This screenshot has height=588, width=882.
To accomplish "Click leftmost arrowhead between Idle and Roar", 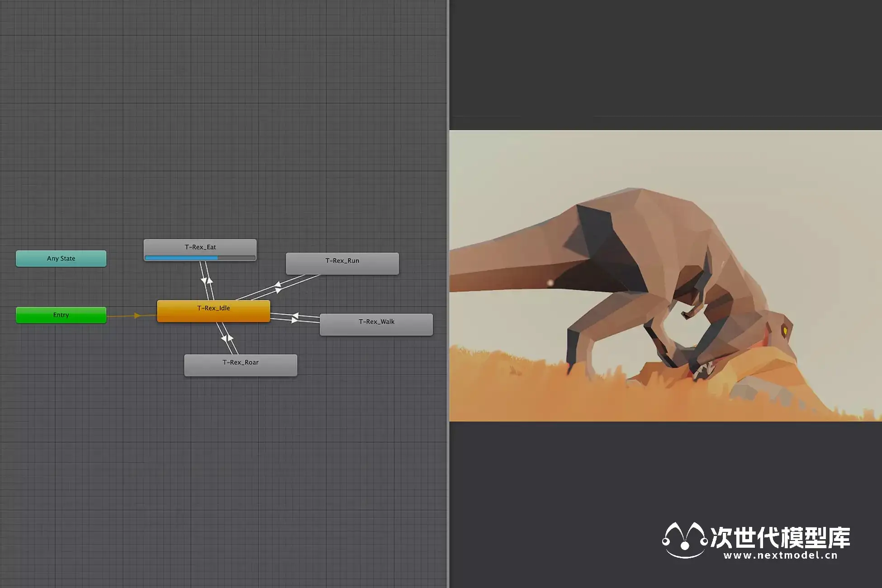I will coord(224,338).
